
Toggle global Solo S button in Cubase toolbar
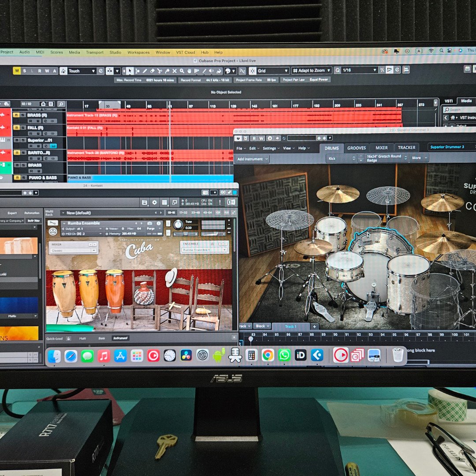click(25, 71)
